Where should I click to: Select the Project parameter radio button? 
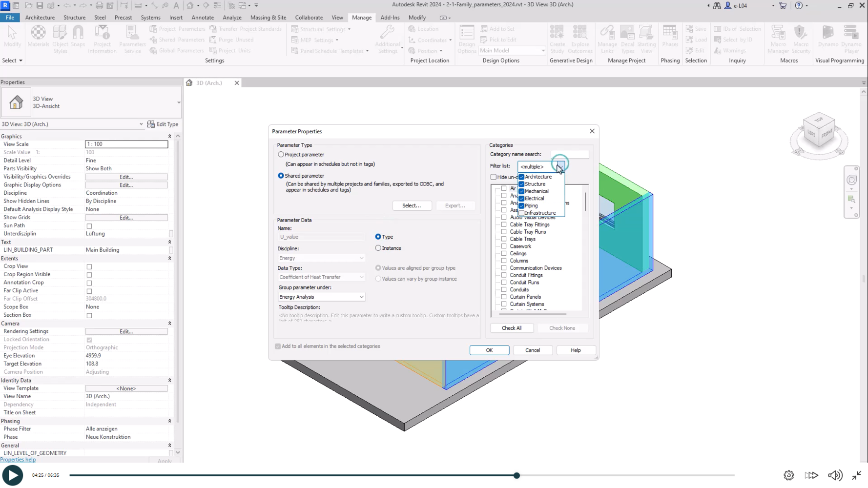pyautogui.click(x=281, y=155)
